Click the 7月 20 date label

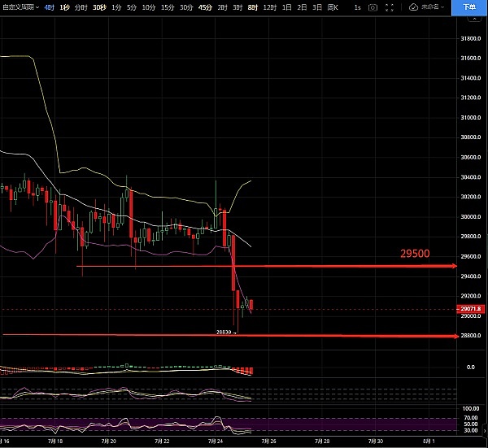[x=109, y=441]
